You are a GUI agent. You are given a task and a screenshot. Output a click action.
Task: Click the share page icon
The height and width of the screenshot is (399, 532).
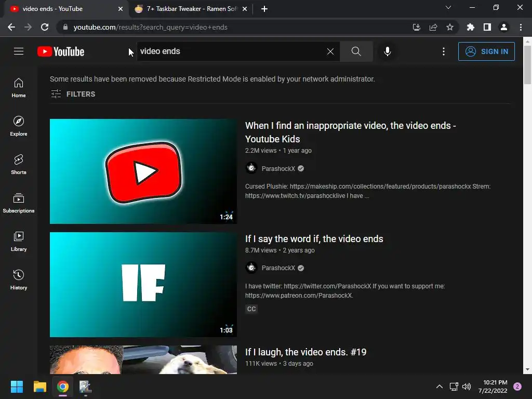433,27
